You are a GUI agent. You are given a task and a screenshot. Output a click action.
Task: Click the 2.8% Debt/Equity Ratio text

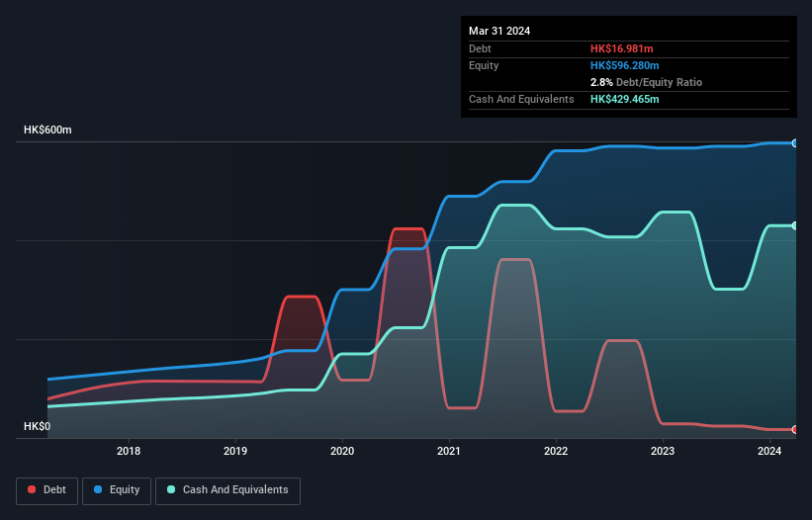646,82
